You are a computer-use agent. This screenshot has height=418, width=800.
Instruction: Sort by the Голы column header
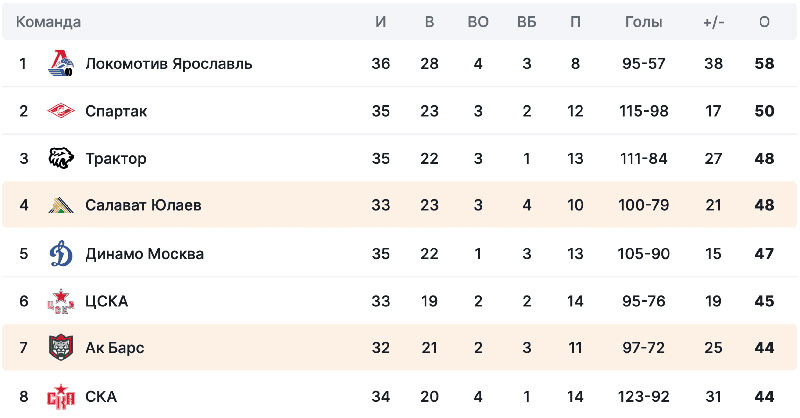643,21
